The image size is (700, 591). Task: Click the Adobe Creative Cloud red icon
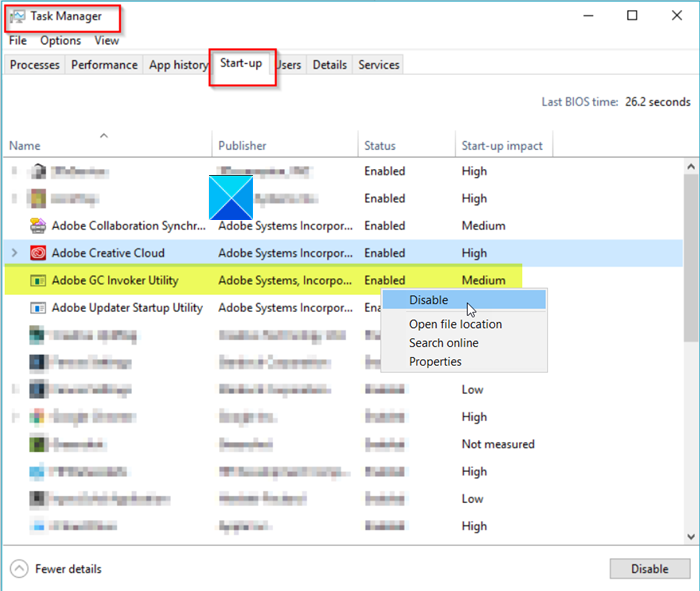pos(38,253)
